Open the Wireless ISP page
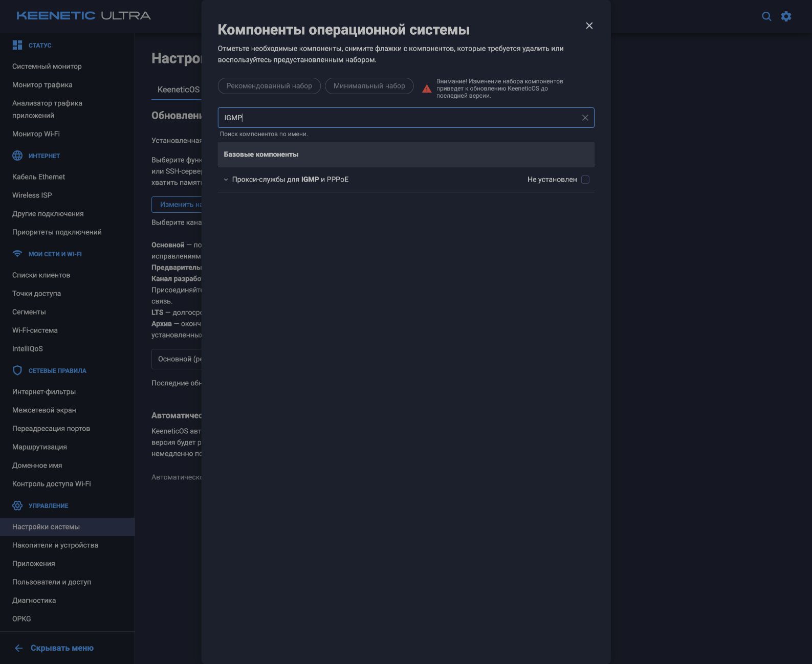Viewport: 812px width, 664px height. 32,195
